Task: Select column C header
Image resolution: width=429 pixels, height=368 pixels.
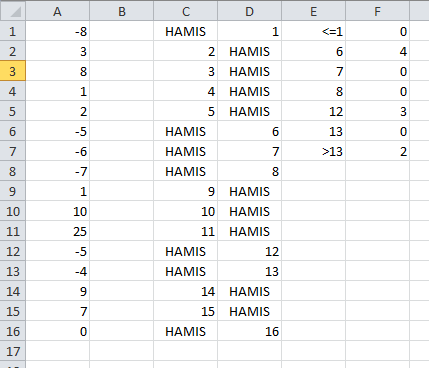Action: [186, 11]
